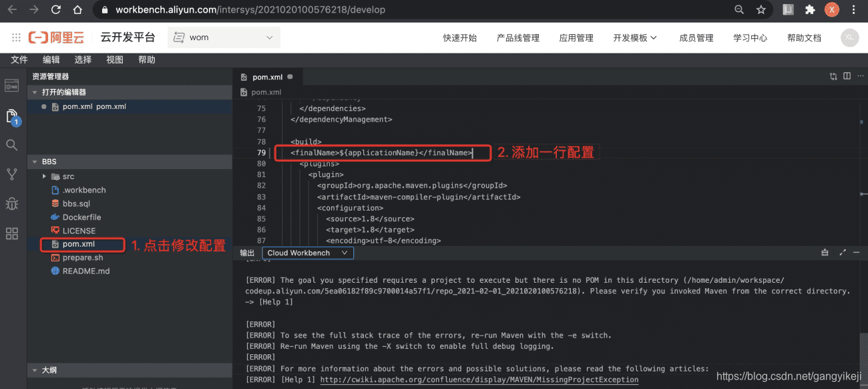Viewport: 868px width, 389px height.
Task: Open the 编辑 menu
Action: [x=51, y=59]
